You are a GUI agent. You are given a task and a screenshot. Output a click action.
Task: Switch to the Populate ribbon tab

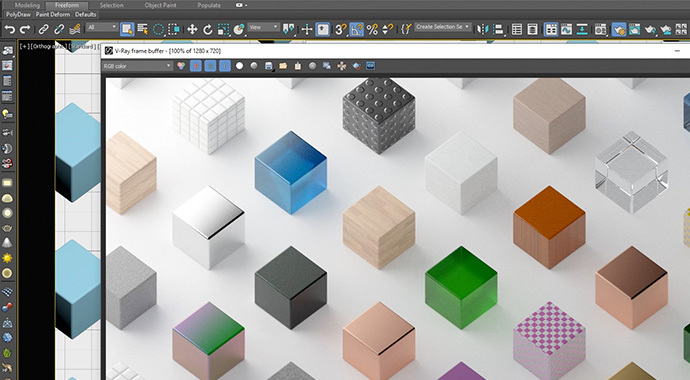click(x=209, y=5)
